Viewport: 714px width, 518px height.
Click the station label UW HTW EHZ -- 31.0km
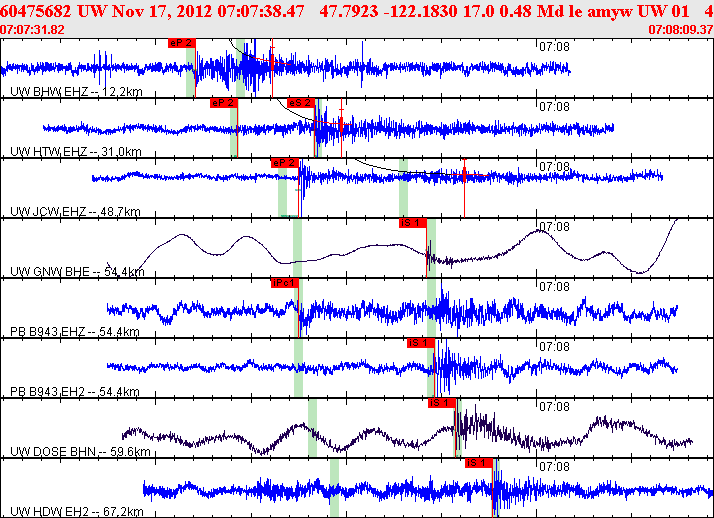[76, 152]
